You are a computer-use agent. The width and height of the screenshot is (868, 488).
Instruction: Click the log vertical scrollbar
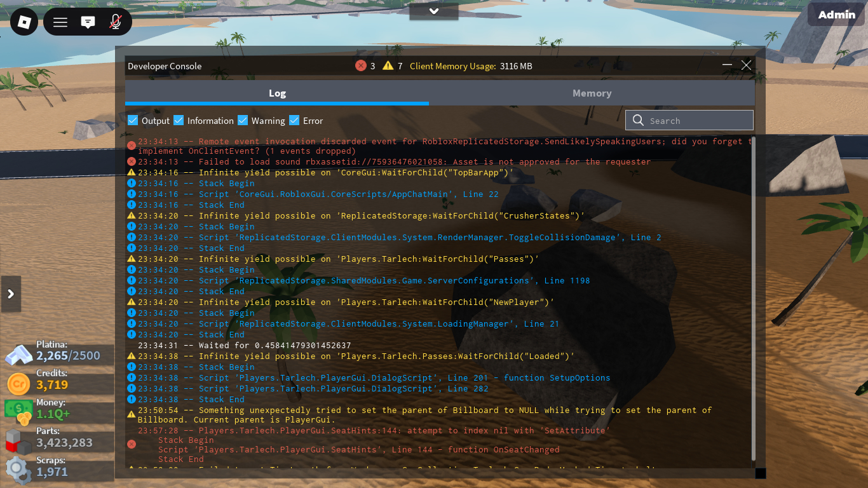754,299
